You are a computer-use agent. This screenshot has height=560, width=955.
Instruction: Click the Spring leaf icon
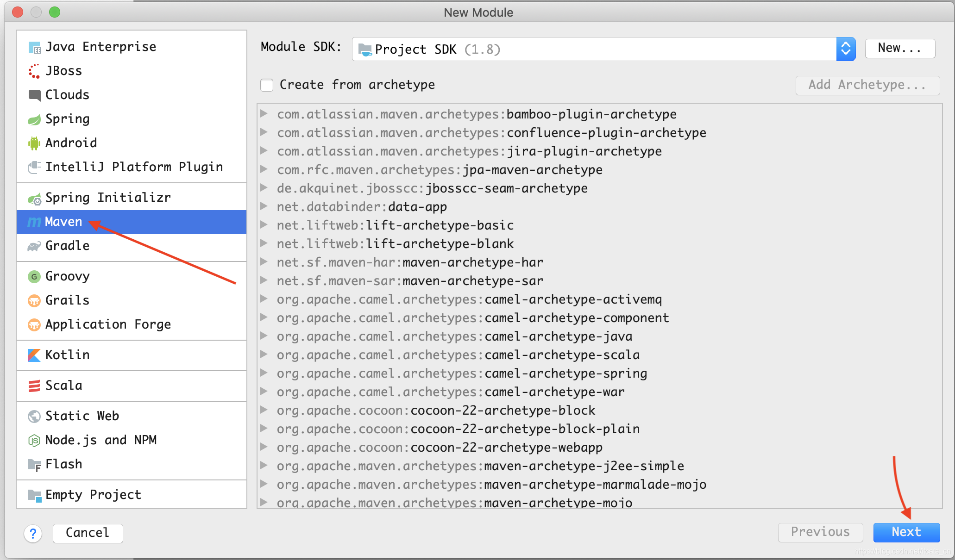point(34,119)
